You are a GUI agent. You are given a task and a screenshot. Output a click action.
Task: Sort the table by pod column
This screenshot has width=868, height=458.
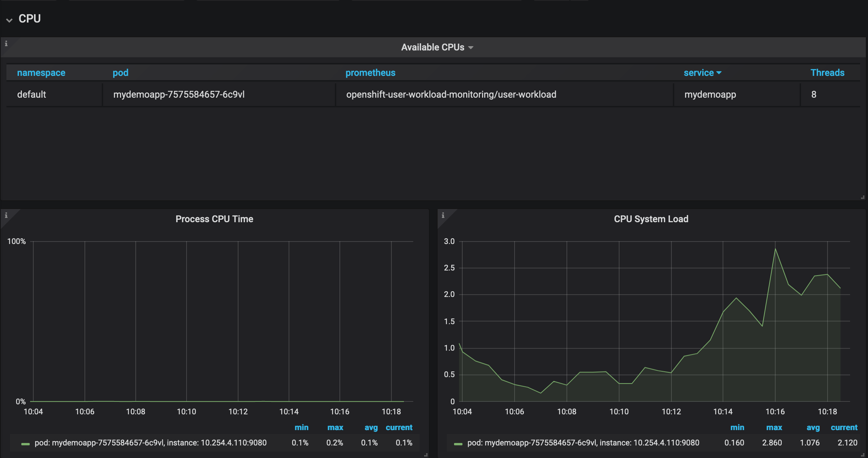(120, 73)
